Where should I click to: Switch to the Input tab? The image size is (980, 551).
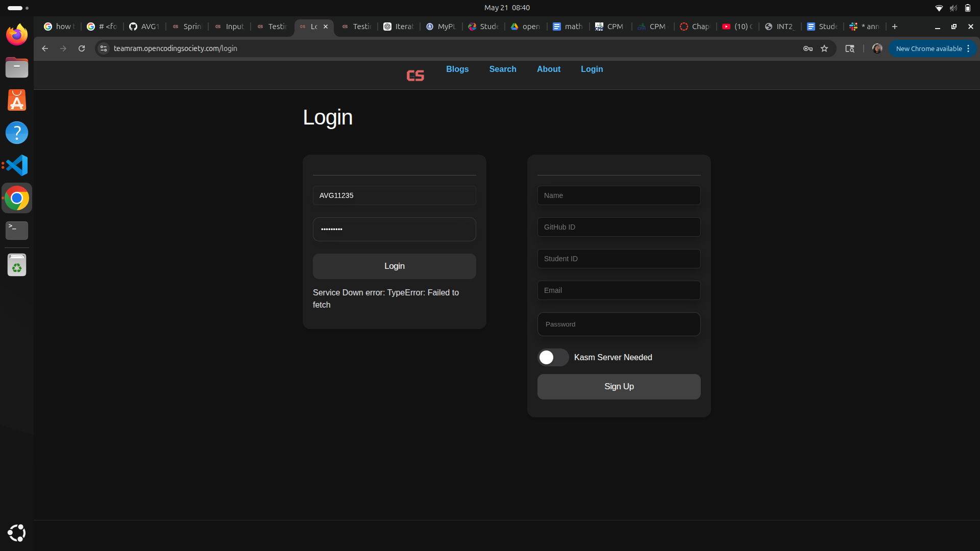[229, 27]
